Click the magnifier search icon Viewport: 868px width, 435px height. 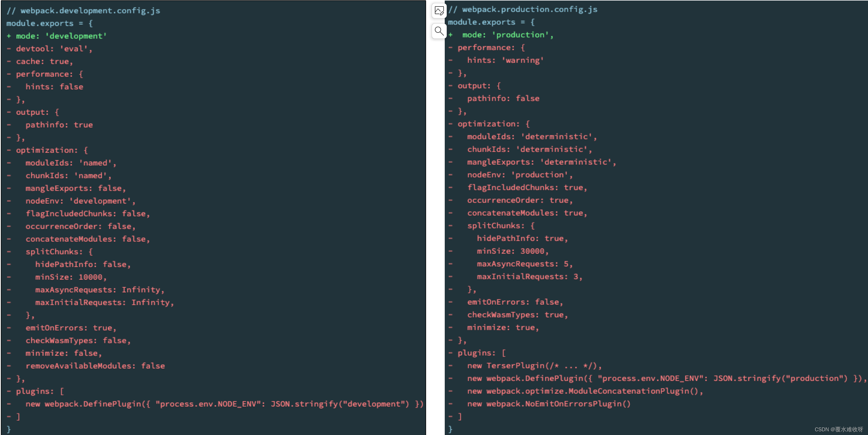click(x=439, y=31)
